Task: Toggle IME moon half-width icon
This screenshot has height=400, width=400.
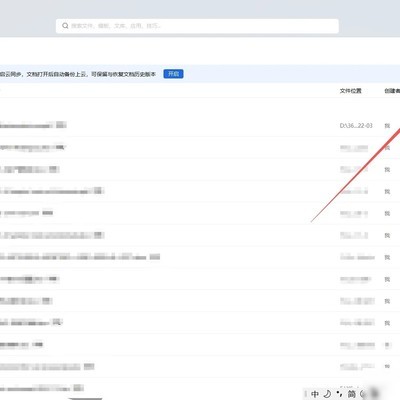Action: tap(327, 394)
